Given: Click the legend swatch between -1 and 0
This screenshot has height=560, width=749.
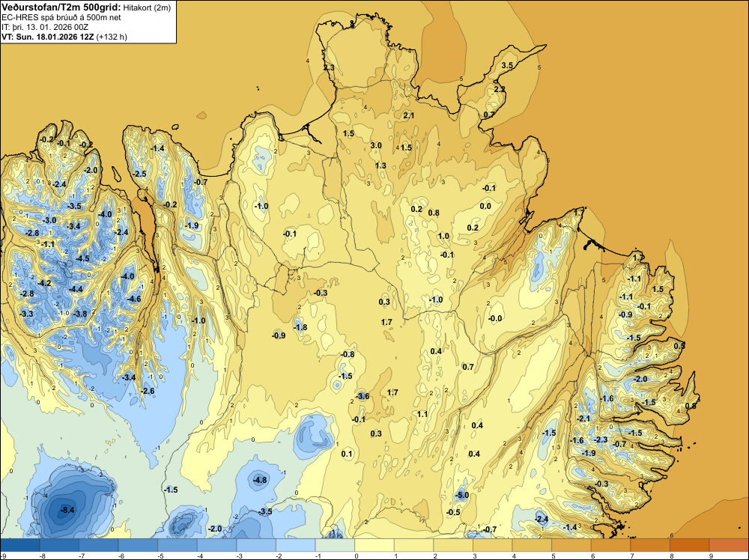Looking at the screenshot, I should point(335,545).
